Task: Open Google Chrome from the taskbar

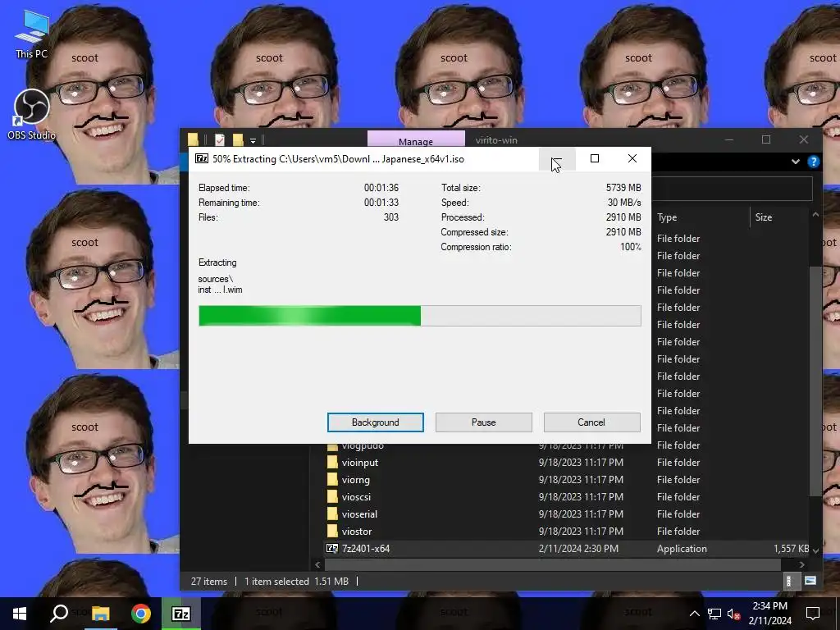Action: (141, 614)
